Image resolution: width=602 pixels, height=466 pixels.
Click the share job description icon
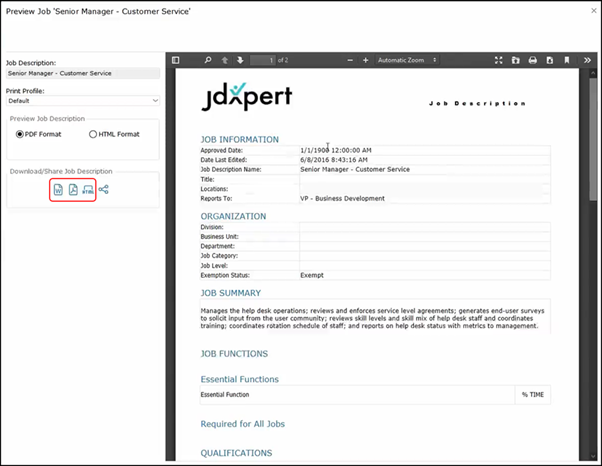pyautogui.click(x=104, y=190)
